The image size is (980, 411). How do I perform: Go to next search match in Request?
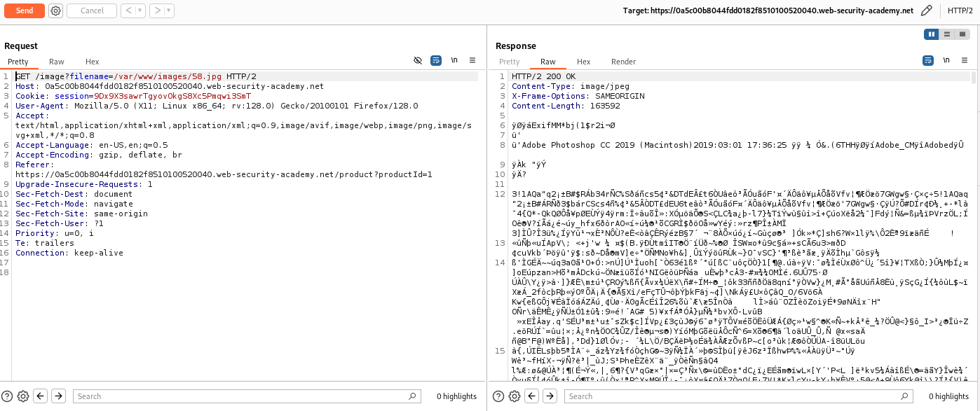pos(59,396)
